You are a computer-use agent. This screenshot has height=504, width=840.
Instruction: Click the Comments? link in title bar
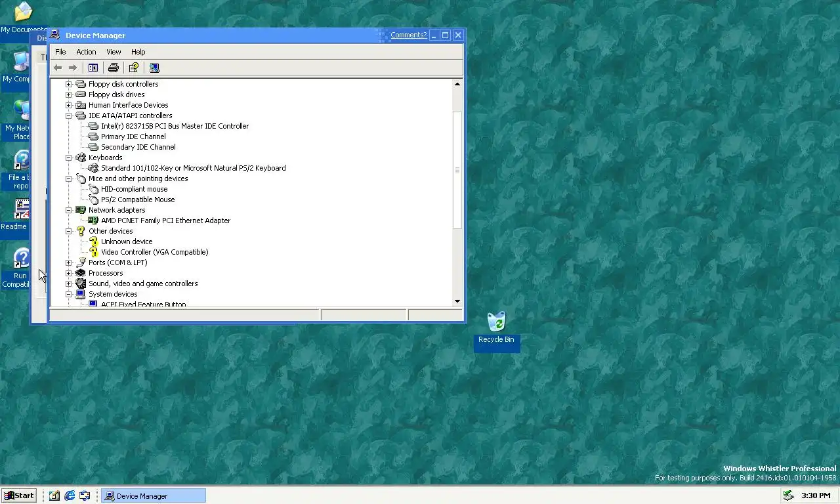coord(408,35)
